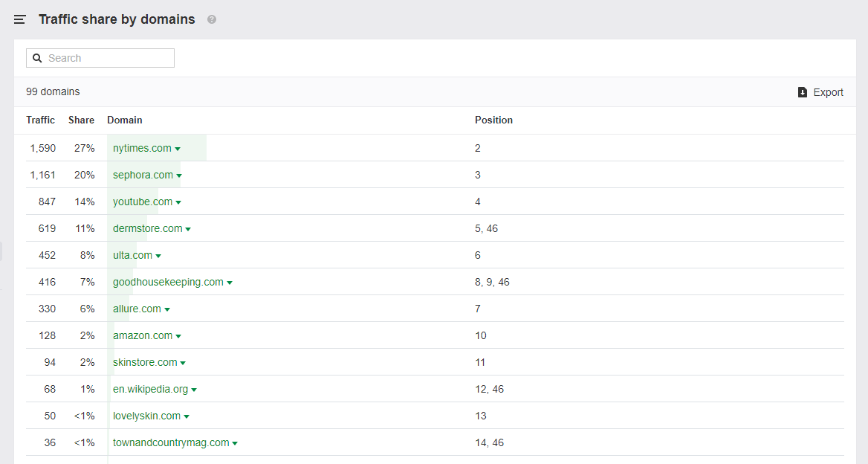Image resolution: width=868 pixels, height=464 pixels.
Task: Click traffic value 128 for amazon.com
Action: [47, 335]
